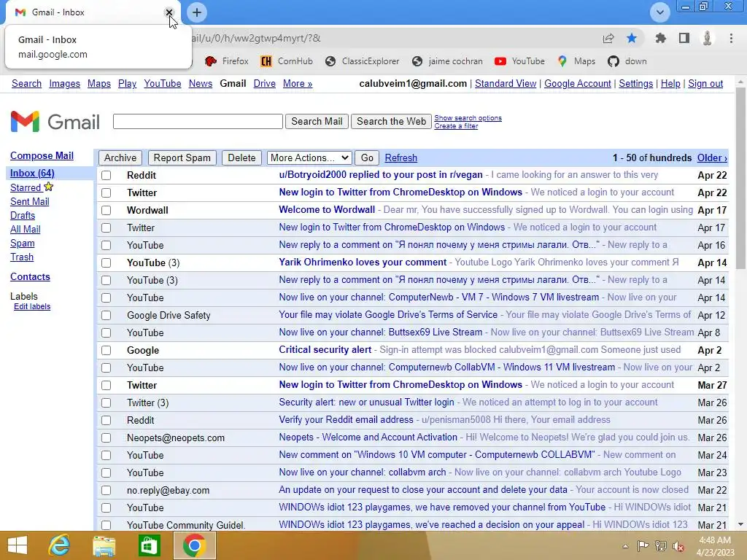Viewport: 747px width, 560px height.
Task: Click the star icon next to Starred
Action: click(x=49, y=187)
